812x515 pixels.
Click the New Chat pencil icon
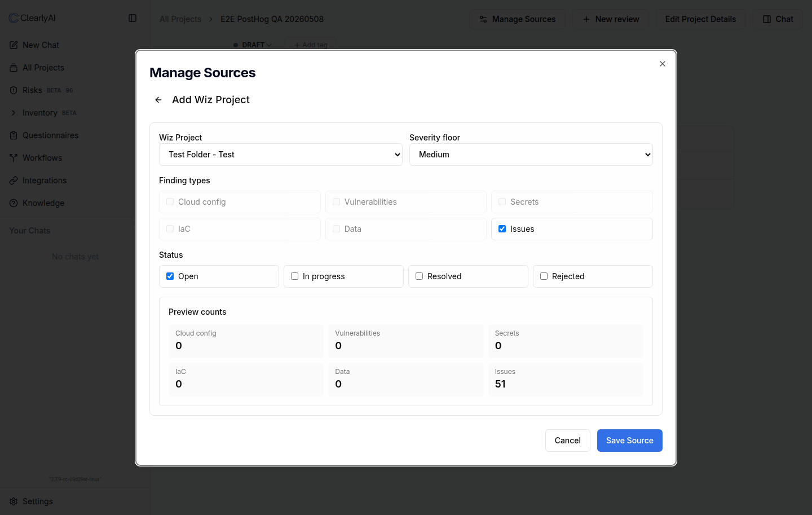tap(14, 45)
